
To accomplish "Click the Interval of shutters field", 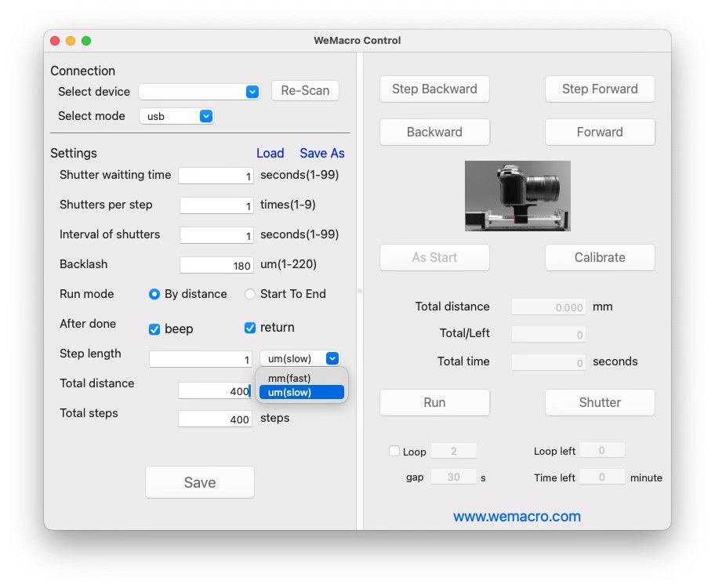I will click(x=216, y=235).
